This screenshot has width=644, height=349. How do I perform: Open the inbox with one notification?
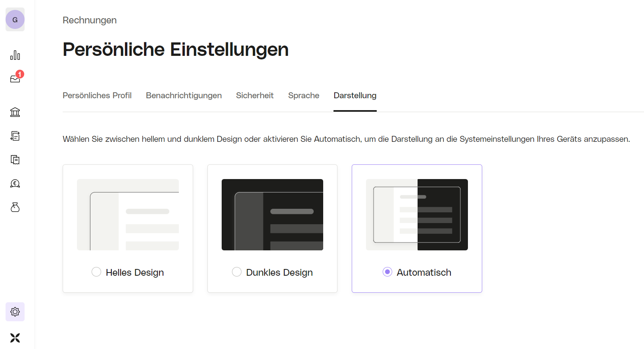click(15, 79)
